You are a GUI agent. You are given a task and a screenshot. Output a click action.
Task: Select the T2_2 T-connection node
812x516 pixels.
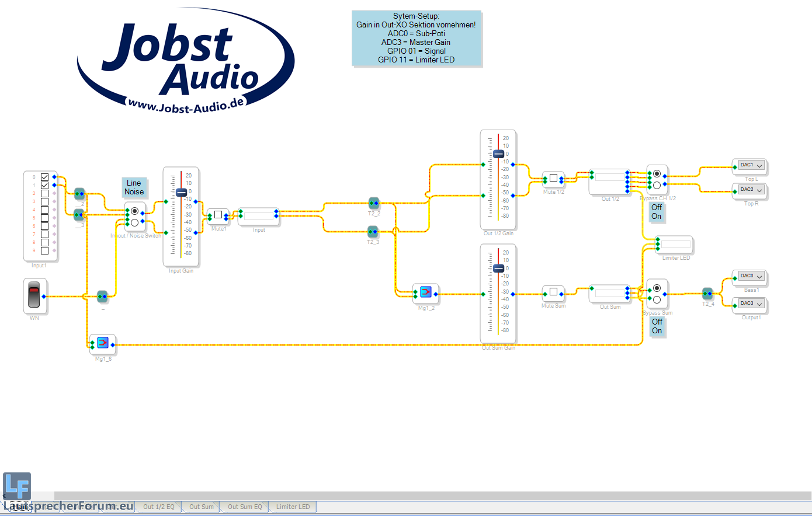pyautogui.click(x=374, y=203)
